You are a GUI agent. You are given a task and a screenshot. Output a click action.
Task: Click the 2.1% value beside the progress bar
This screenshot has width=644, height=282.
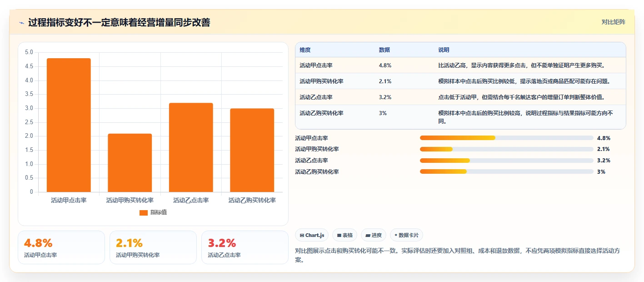point(604,149)
